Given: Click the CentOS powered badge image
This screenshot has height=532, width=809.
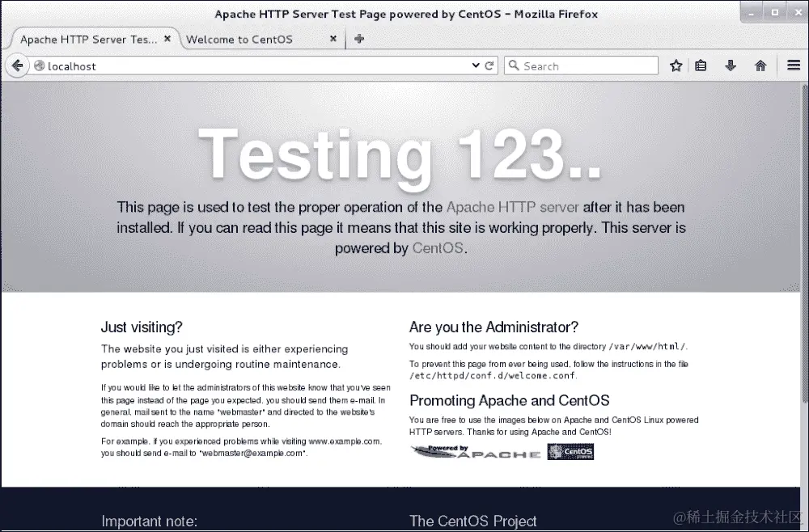Looking at the screenshot, I should 570,452.
